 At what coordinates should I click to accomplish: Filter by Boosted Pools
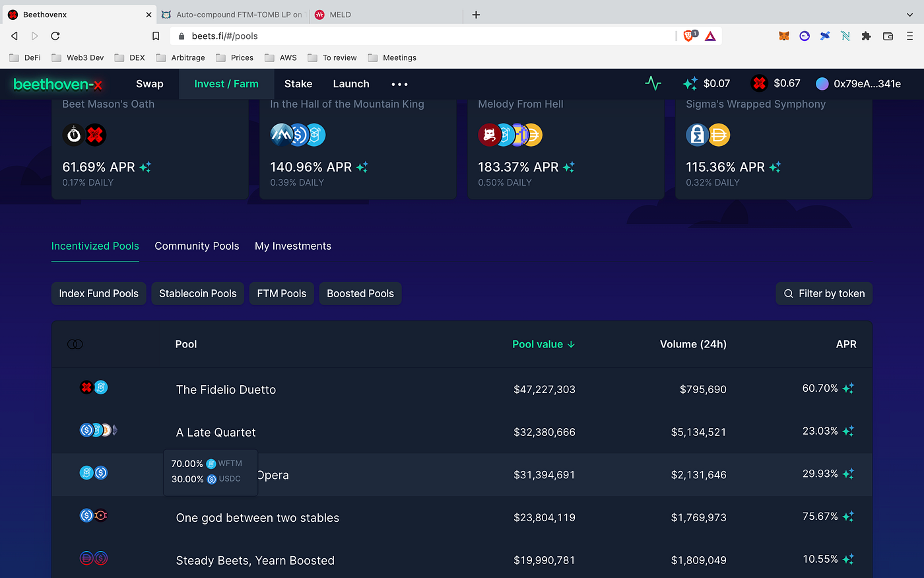tap(360, 294)
